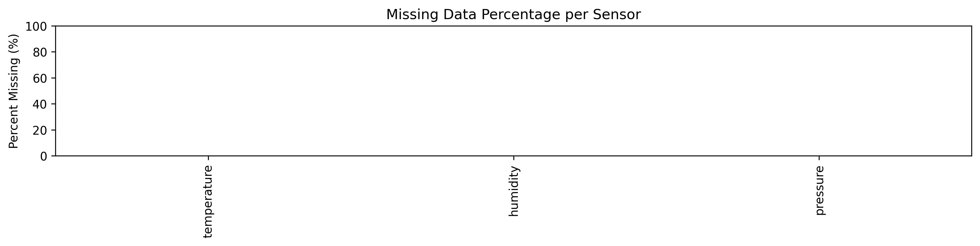Click the empty center of the plot area
Screen dimensions: 980x246
pyautogui.click(x=513, y=91)
